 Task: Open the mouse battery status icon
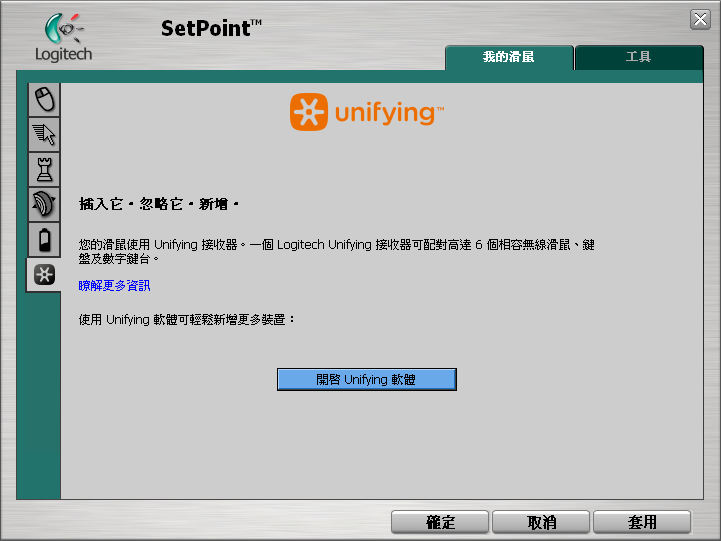tap(45, 239)
